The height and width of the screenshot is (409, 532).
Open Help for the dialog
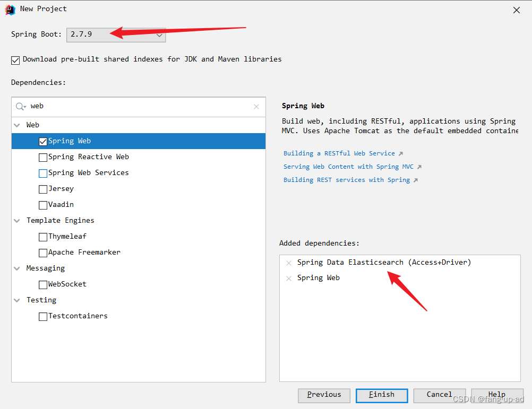(x=497, y=395)
